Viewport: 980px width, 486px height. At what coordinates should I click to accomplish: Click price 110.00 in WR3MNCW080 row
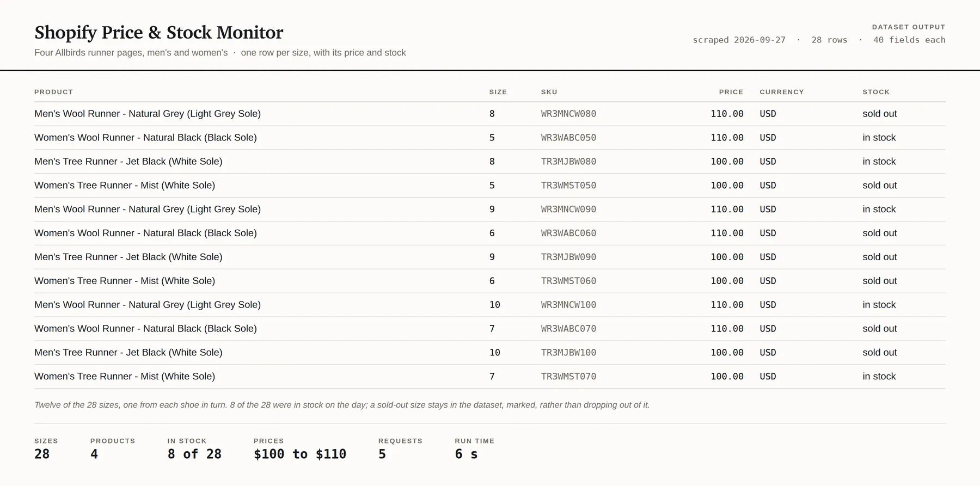727,114
